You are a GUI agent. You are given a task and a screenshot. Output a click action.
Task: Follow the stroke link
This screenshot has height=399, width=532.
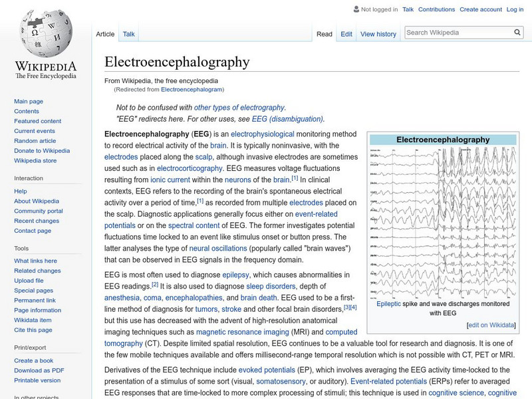(231, 309)
